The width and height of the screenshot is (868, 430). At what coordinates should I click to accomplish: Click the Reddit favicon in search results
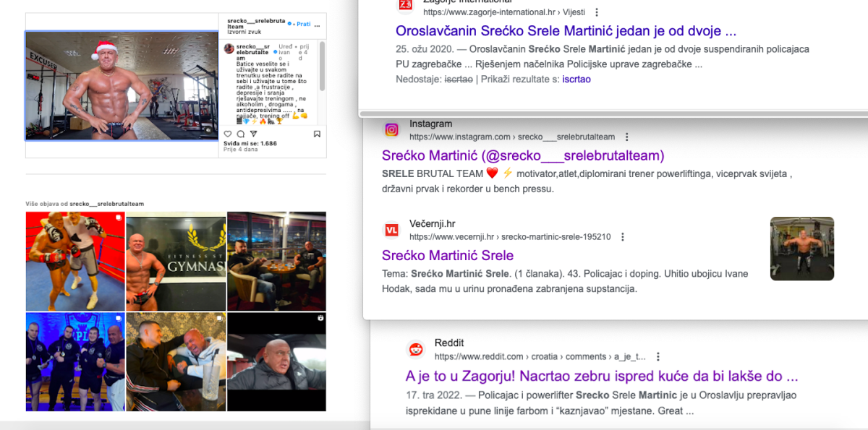[416, 349]
